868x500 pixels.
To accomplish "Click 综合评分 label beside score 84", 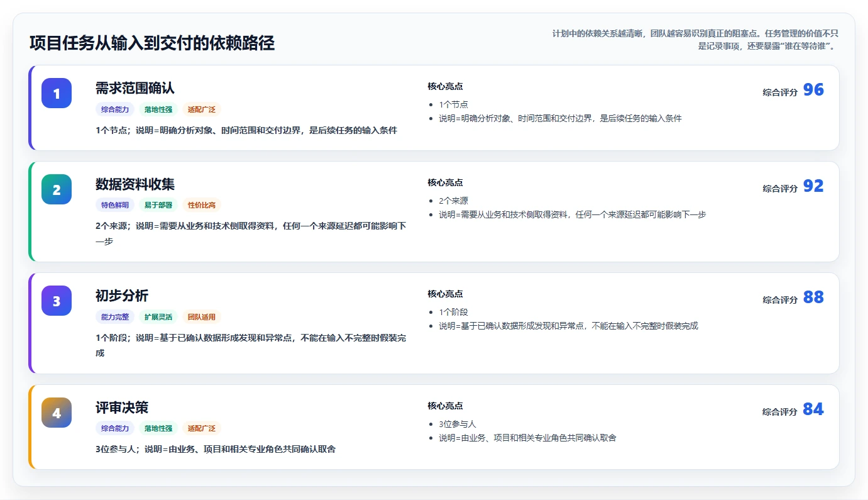I will [x=780, y=412].
